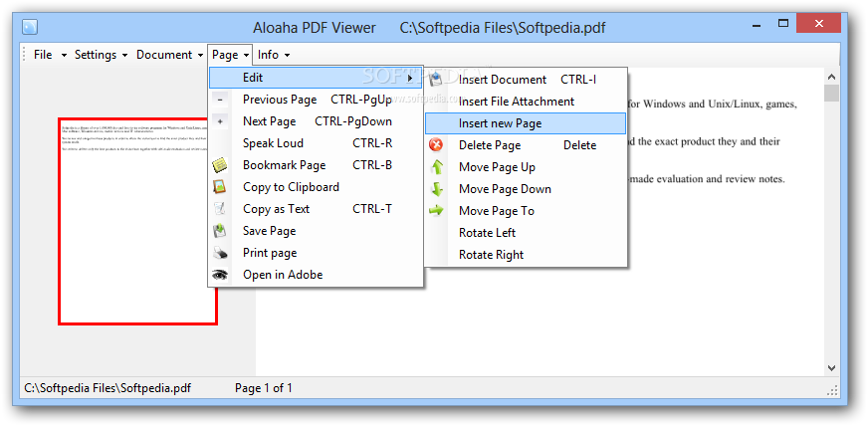Expand the File menu dropdown arrow

[65, 56]
